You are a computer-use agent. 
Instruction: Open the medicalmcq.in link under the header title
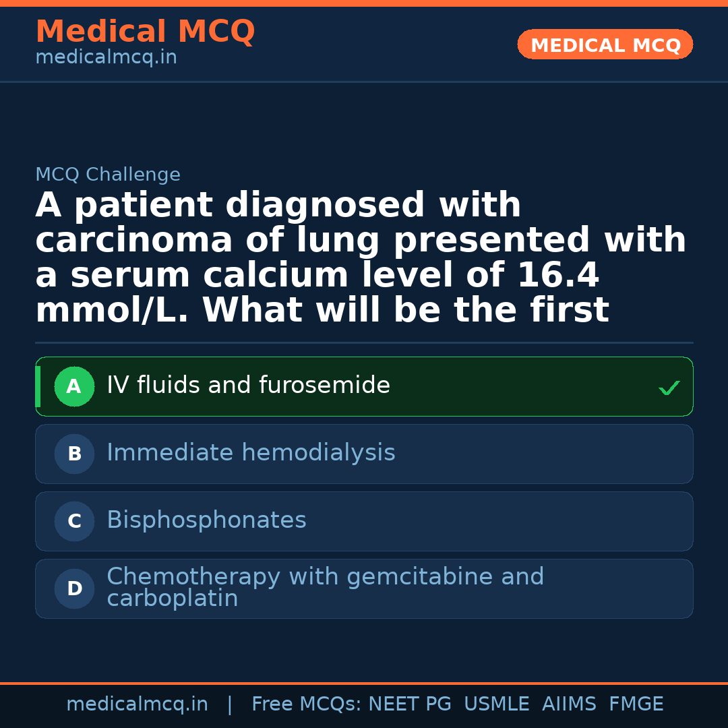(x=106, y=58)
